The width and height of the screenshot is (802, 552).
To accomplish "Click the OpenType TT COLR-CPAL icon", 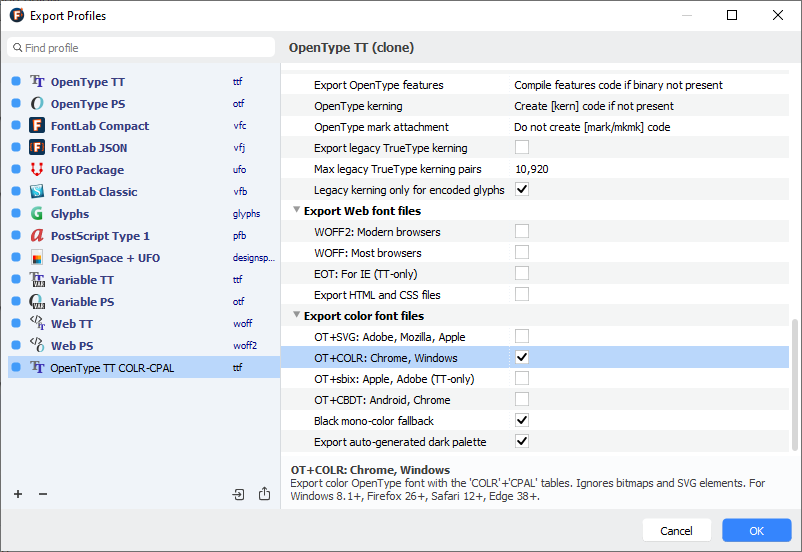I will pyautogui.click(x=37, y=367).
